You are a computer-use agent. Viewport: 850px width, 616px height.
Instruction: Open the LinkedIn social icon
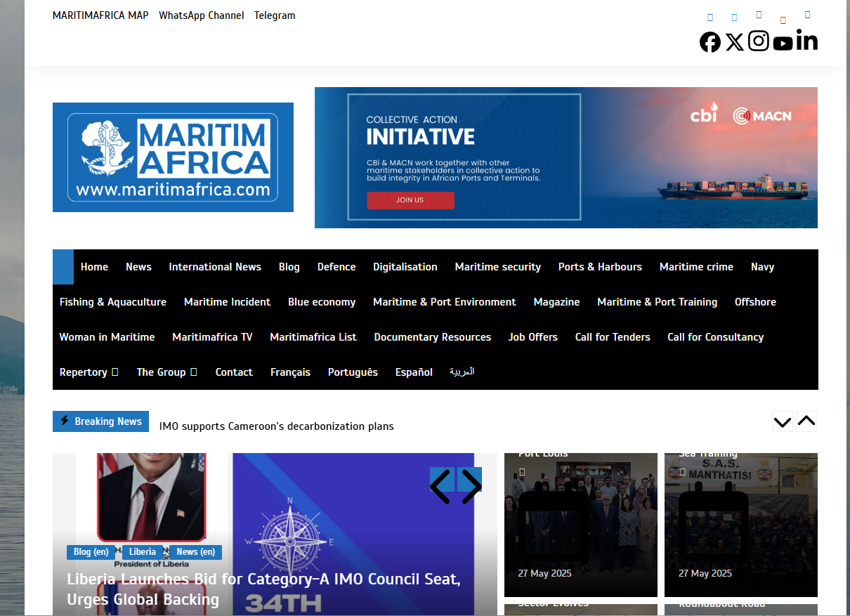(807, 41)
